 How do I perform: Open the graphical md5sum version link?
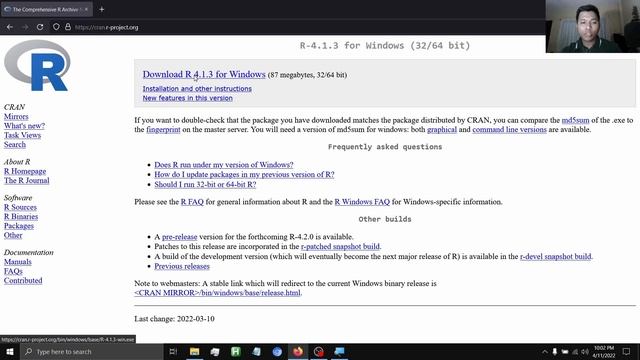(442, 129)
